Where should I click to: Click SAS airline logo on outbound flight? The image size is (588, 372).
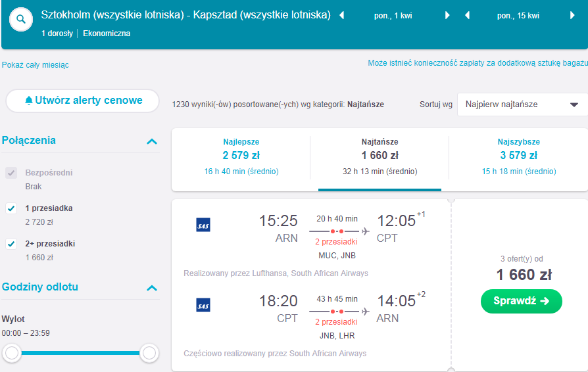(203, 225)
